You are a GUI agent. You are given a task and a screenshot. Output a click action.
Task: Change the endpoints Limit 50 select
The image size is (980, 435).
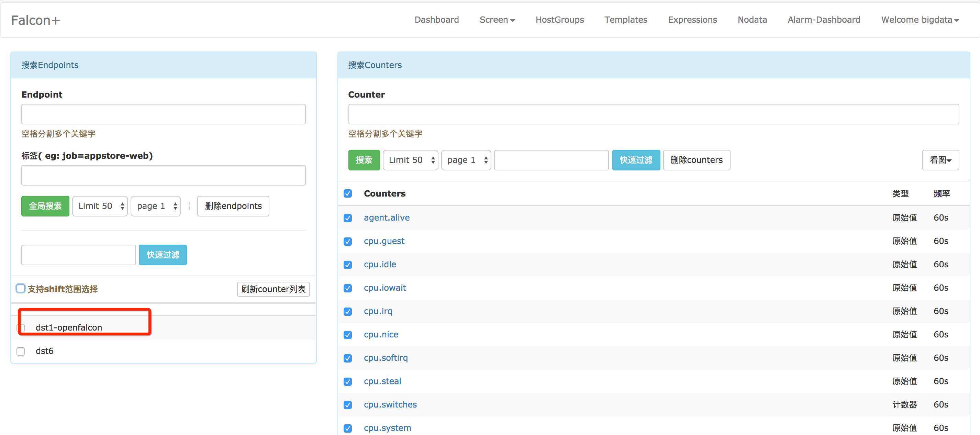100,206
